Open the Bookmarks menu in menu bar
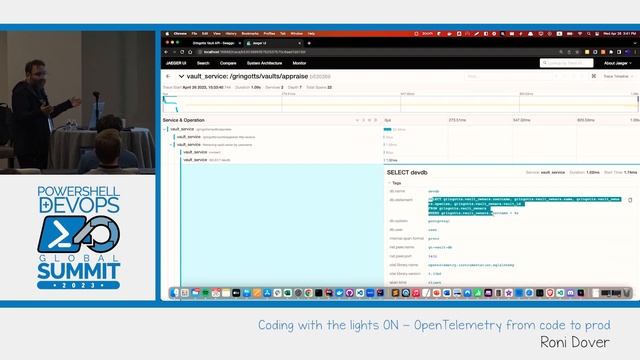The image size is (640, 360). coord(250,33)
